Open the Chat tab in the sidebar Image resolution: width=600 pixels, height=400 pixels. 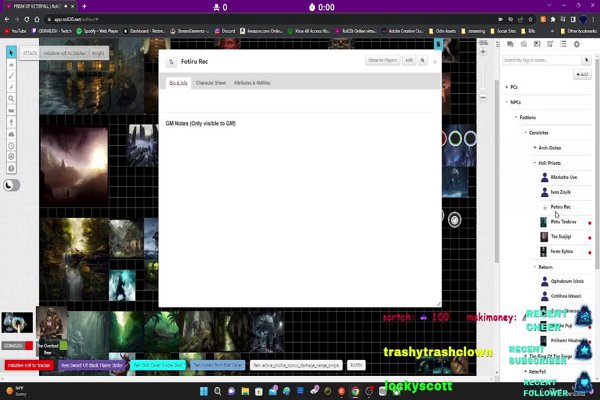click(510, 44)
